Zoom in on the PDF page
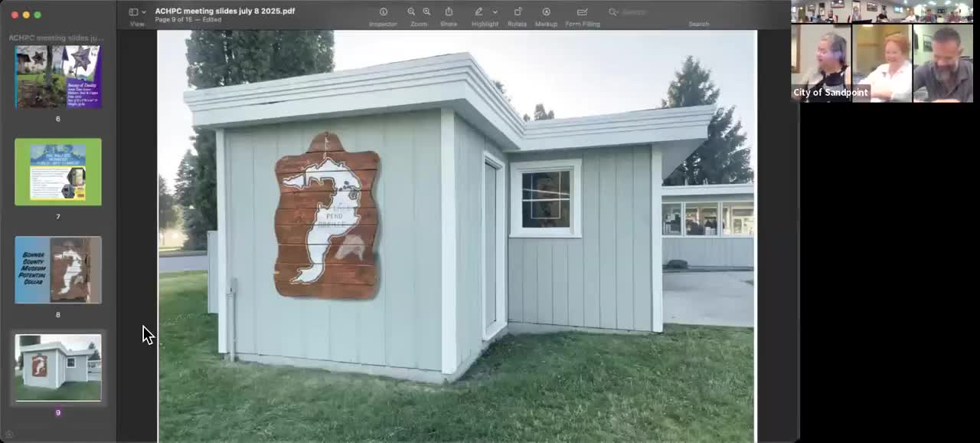 (x=426, y=11)
